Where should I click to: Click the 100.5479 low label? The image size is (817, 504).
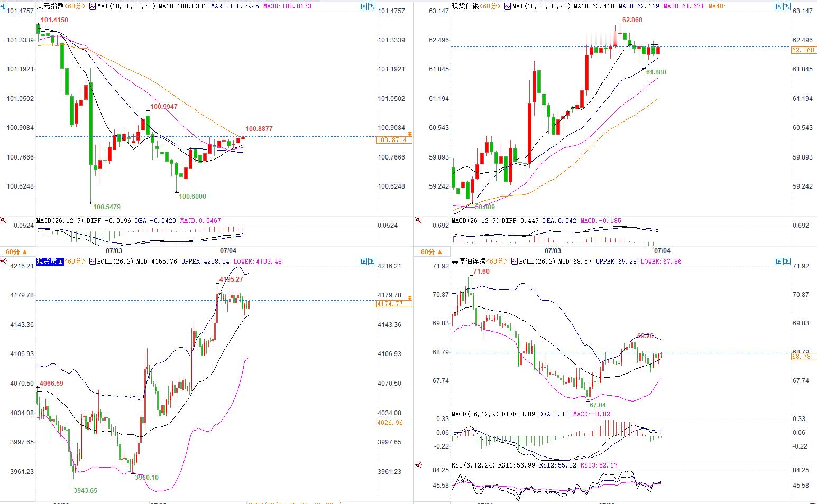107,207
